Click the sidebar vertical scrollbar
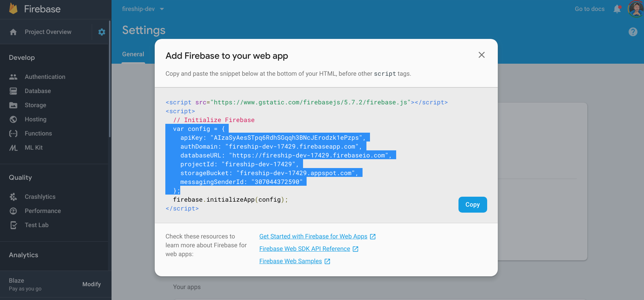 pyautogui.click(x=110, y=79)
